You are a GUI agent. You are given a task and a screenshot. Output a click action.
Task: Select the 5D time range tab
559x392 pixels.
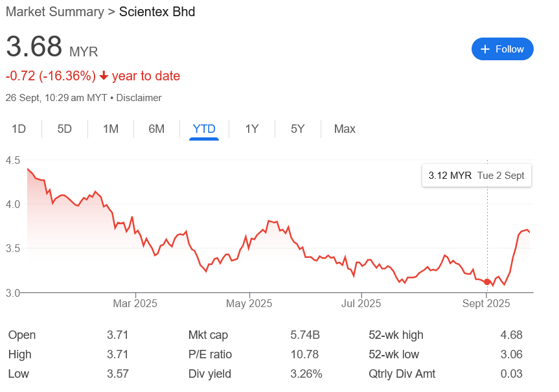[65, 129]
